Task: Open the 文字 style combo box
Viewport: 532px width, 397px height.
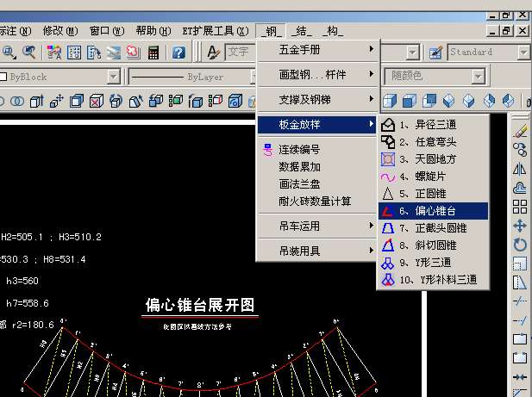Action: click(x=241, y=53)
